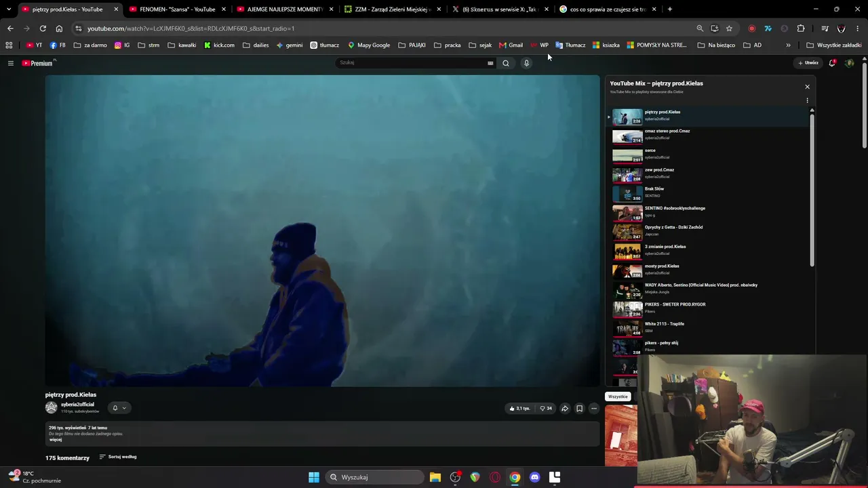Open the kick.com bookmark
This screenshot has width=868, height=488.
pos(219,45)
